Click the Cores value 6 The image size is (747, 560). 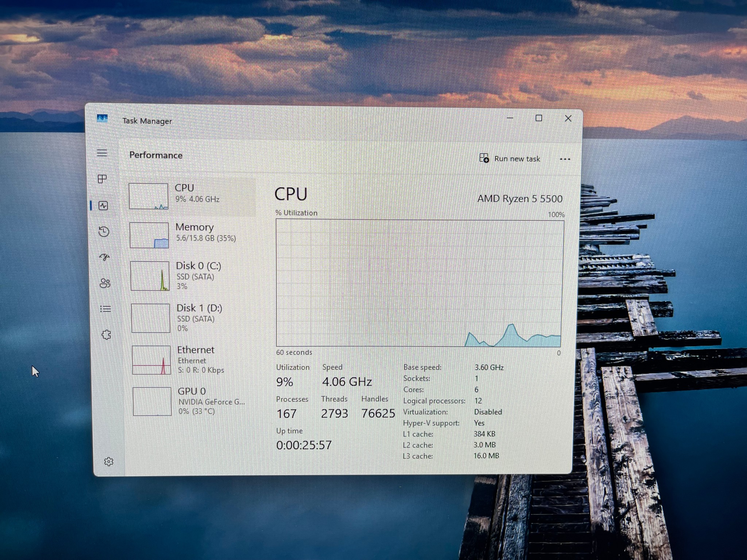click(476, 390)
